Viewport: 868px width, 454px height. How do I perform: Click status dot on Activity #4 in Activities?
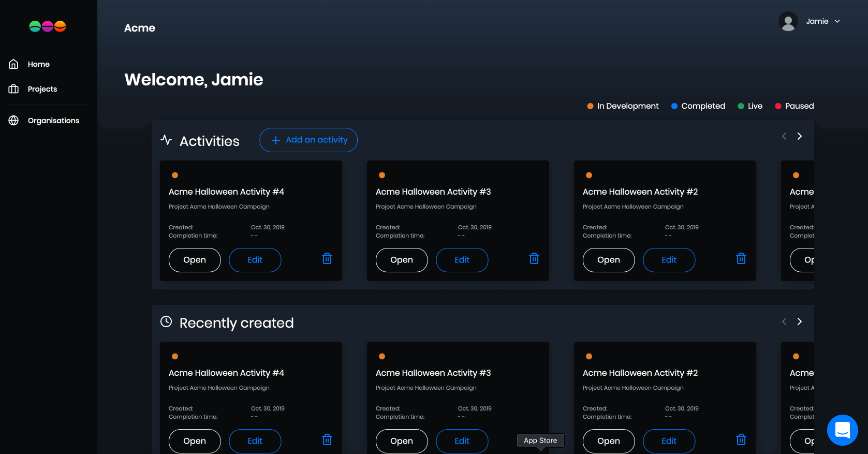[x=175, y=175]
